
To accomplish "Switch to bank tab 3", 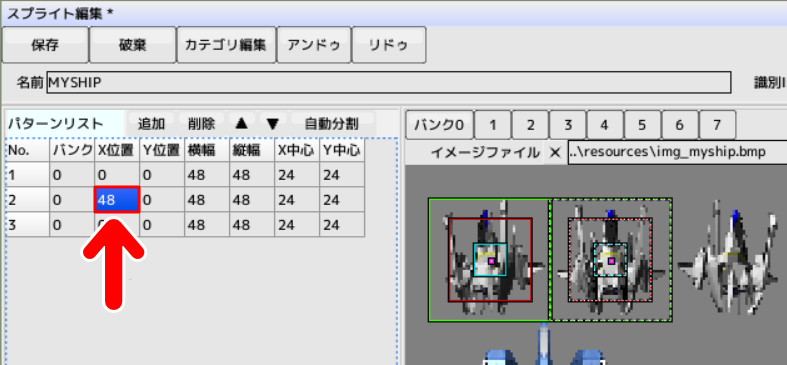I will [x=568, y=125].
